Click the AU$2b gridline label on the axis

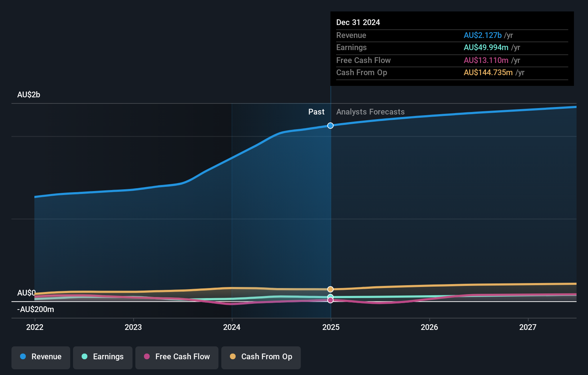[x=29, y=94]
